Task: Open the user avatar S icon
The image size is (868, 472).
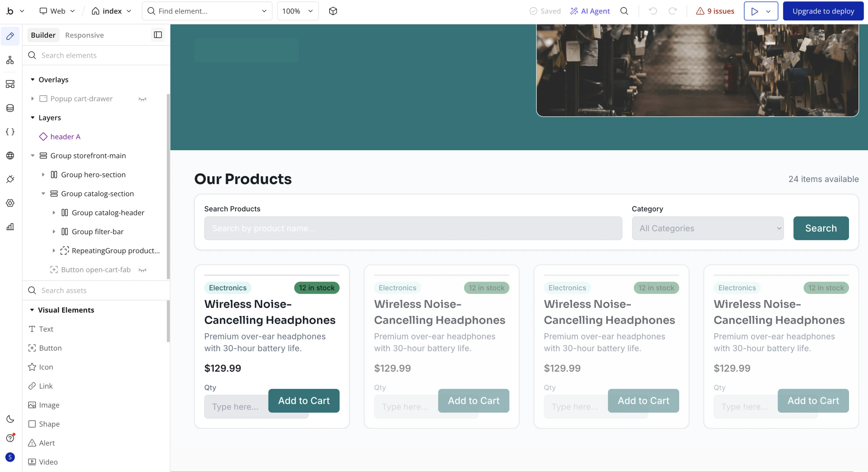Action: (10, 457)
